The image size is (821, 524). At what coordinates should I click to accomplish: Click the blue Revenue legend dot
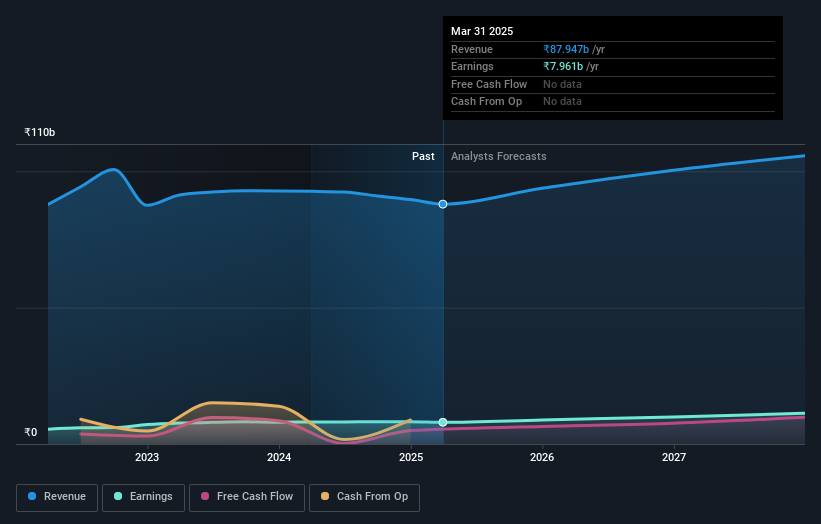pyautogui.click(x=32, y=496)
